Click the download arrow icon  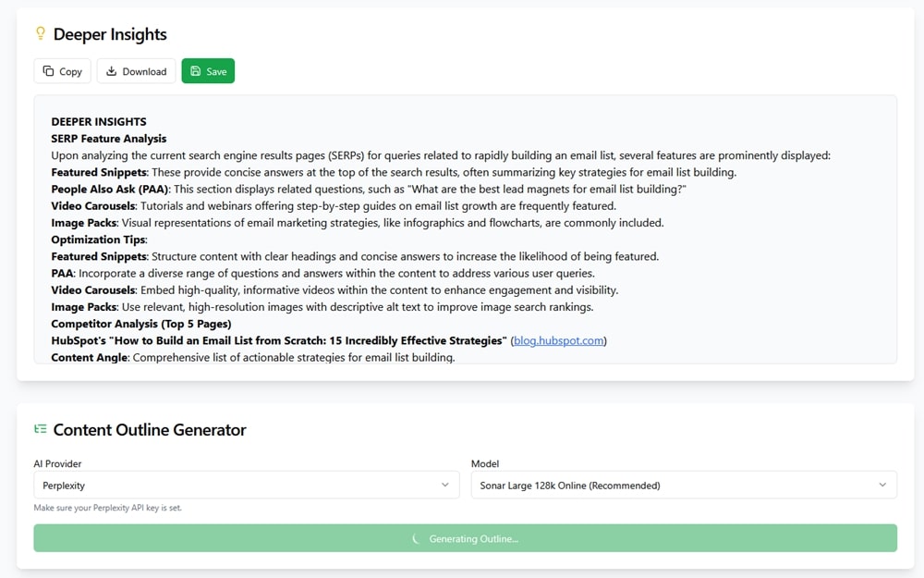pos(112,71)
